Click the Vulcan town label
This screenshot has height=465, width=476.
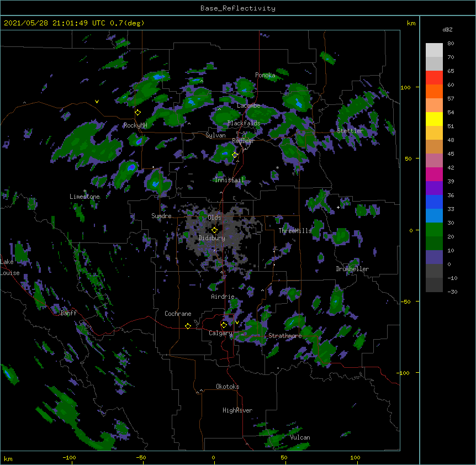300,437
